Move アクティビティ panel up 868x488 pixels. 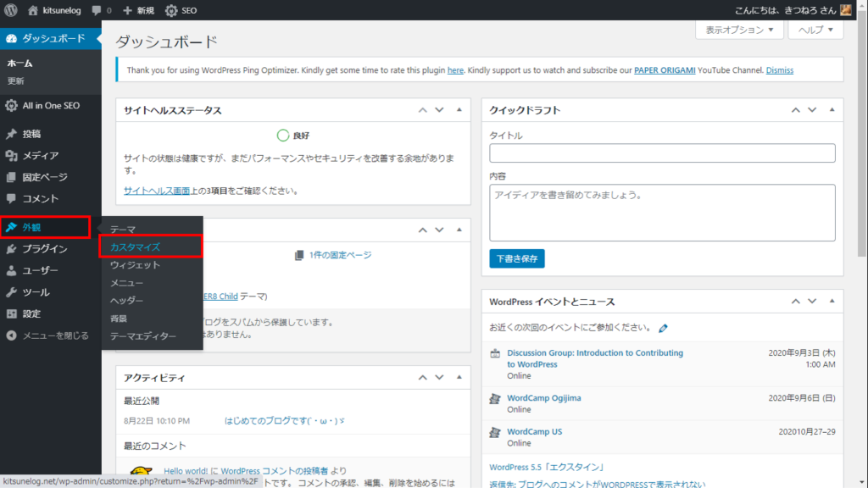422,377
